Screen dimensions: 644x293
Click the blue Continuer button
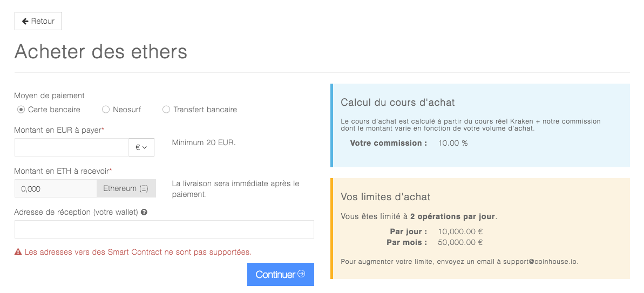281,274
